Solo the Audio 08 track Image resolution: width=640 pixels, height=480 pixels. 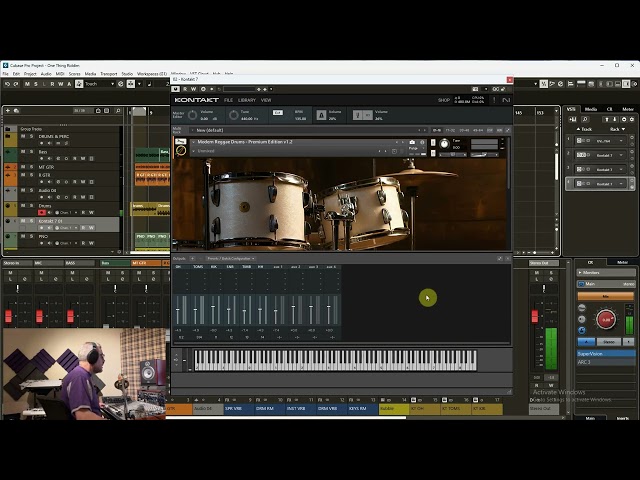click(x=31, y=190)
